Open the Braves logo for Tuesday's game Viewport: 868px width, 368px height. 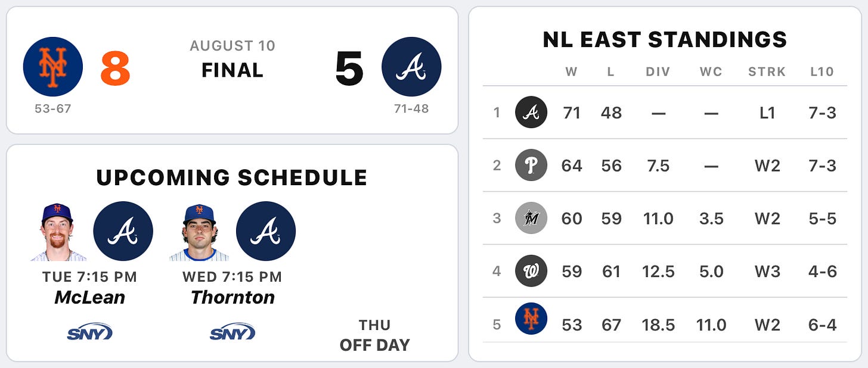click(x=123, y=231)
